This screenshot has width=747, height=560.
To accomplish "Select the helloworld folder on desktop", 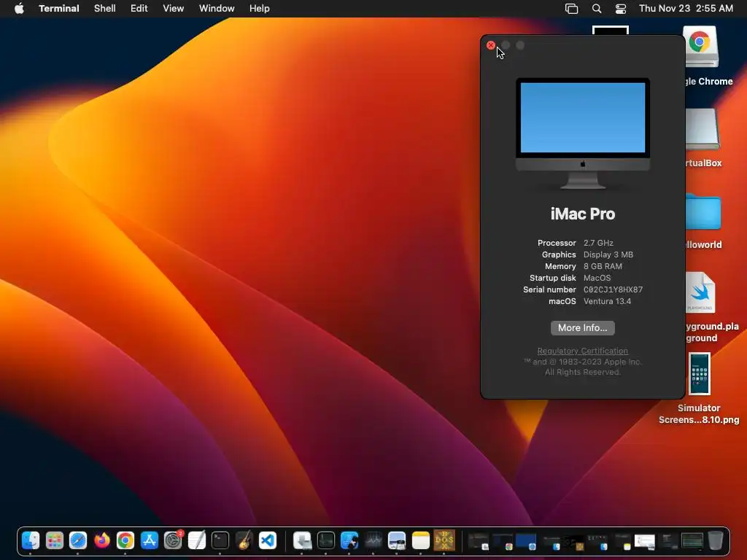I will click(x=703, y=212).
